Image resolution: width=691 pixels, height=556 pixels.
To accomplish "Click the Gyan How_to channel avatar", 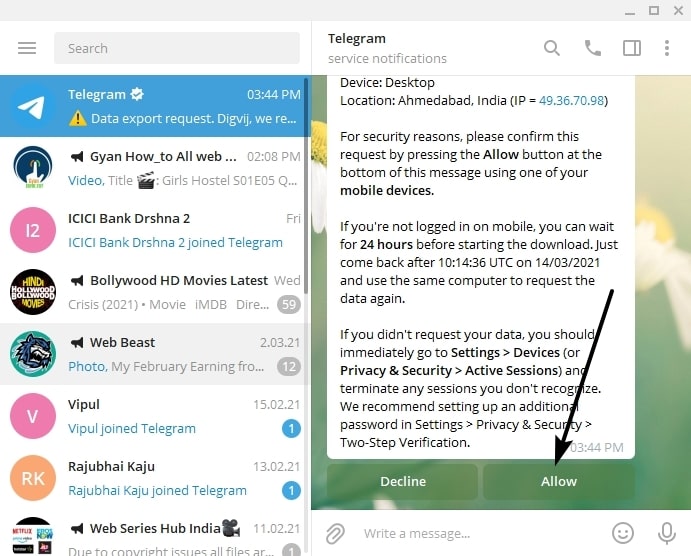I will point(33,168).
